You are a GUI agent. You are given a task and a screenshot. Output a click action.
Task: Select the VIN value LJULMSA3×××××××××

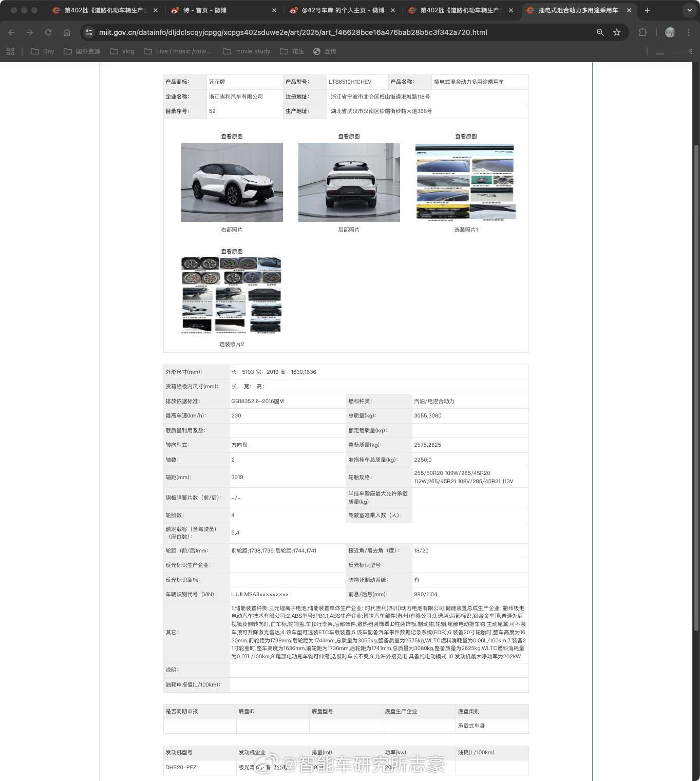[x=260, y=595]
